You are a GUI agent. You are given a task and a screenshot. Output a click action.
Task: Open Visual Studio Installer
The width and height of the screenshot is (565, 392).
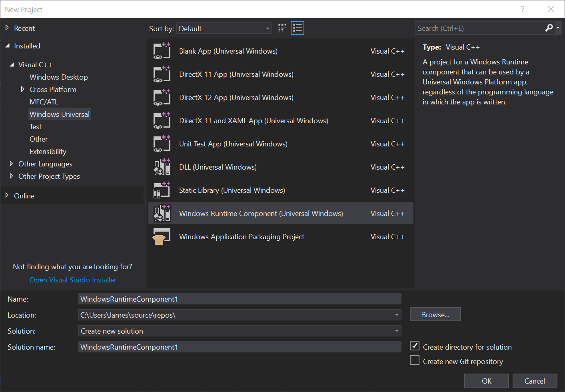(72, 280)
